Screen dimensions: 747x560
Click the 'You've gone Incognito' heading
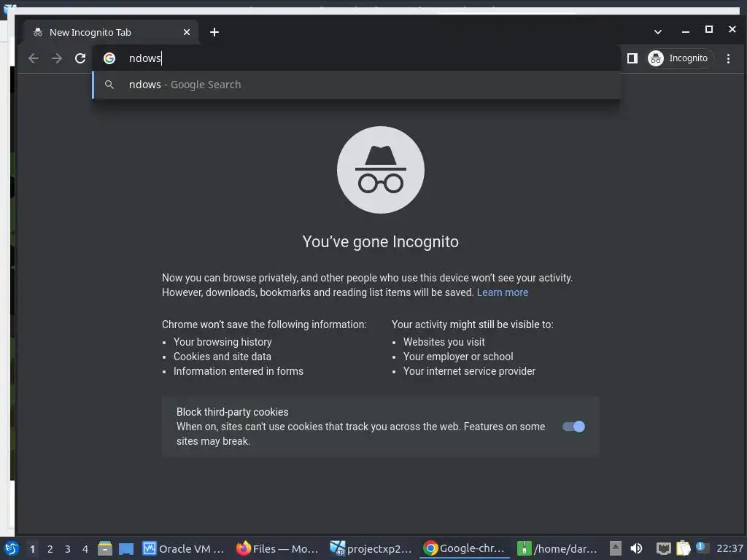(x=380, y=242)
